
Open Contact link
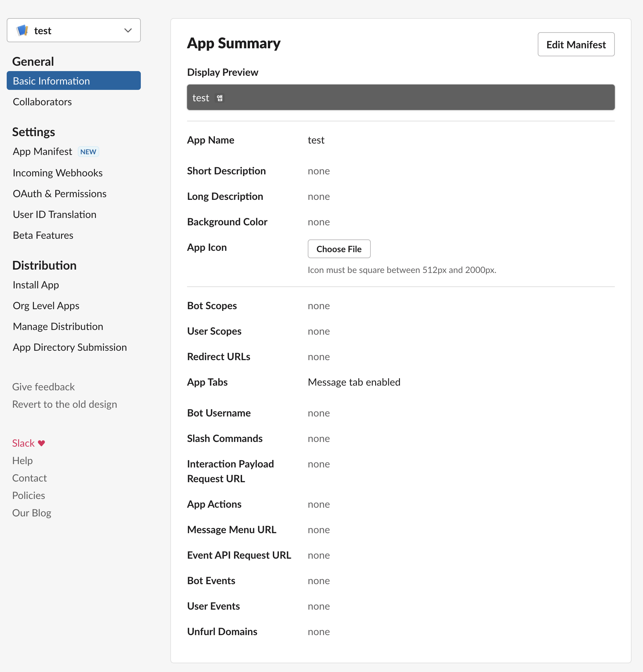tap(30, 478)
